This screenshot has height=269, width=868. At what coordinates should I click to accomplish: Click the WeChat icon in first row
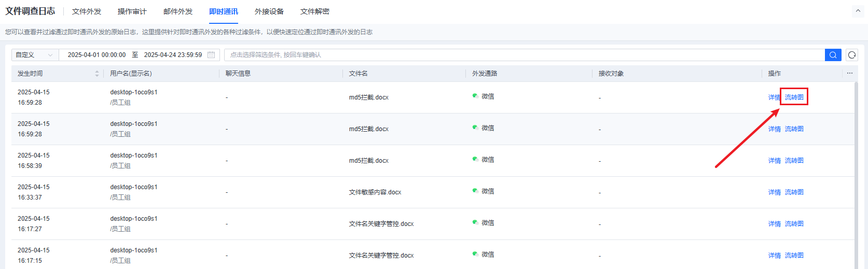(x=475, y=96)
